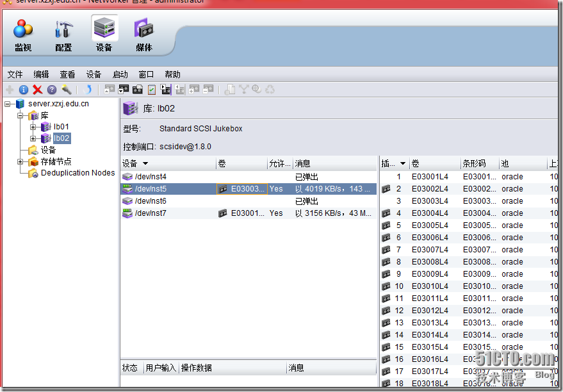Select the /dev/nst4 device row
This screenshot has width=563, height=392.
coord(249,177)
